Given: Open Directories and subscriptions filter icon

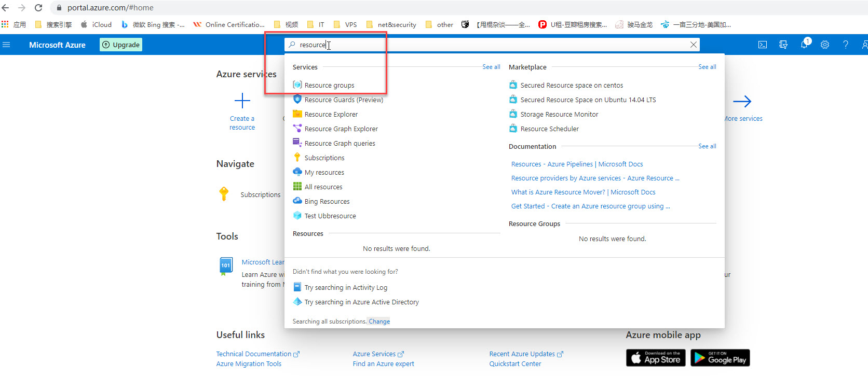Looking at the screenshot, I should 783,45.
